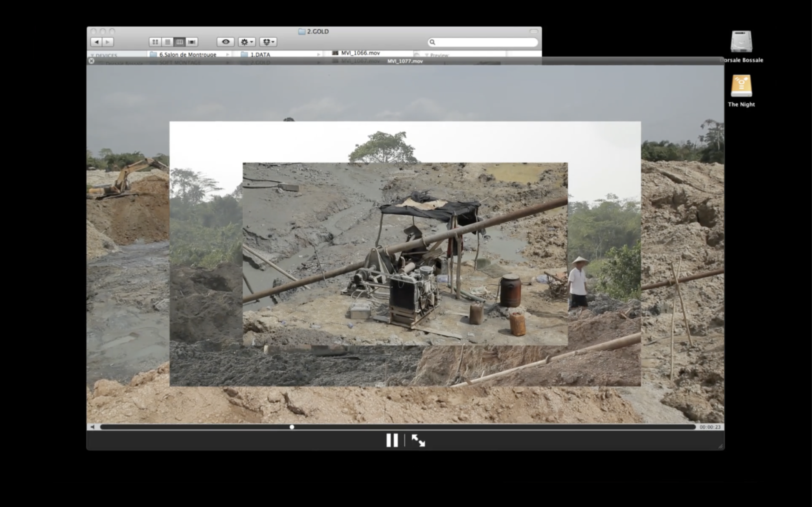Switch Finder to Cover Flow view
Screen dimensions: 812x507
(192, 42)
